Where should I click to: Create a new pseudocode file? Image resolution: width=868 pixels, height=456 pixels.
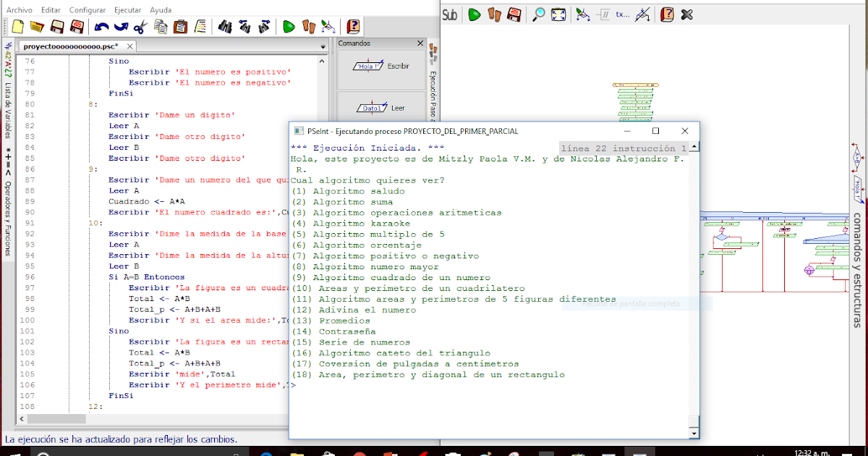tap(17, 27)
